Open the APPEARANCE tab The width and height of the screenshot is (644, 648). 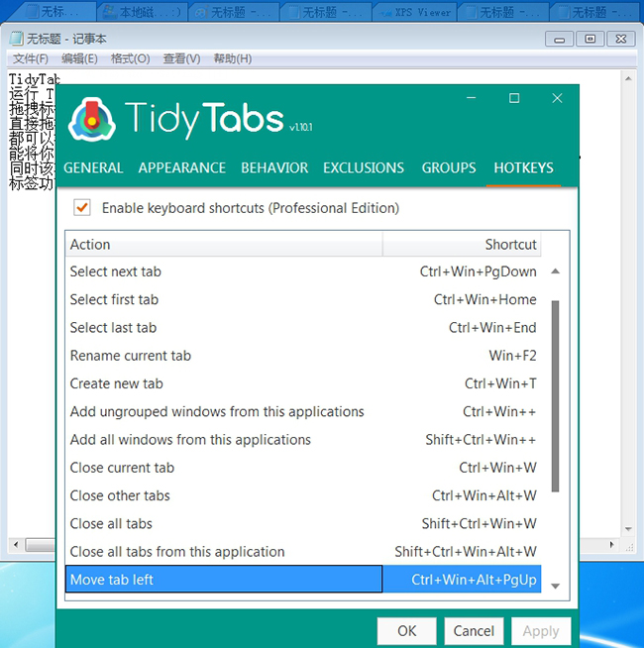182,167
